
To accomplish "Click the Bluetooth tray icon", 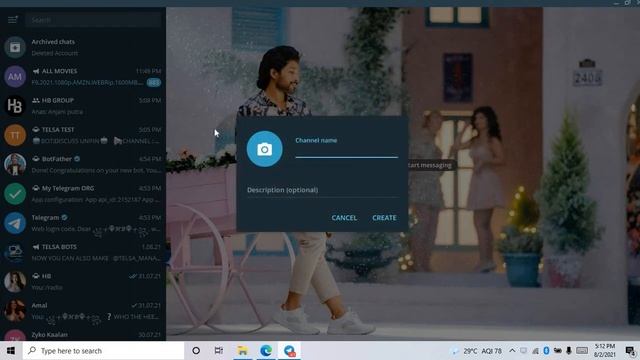I will pyautogui.click(x=546, y=351).
